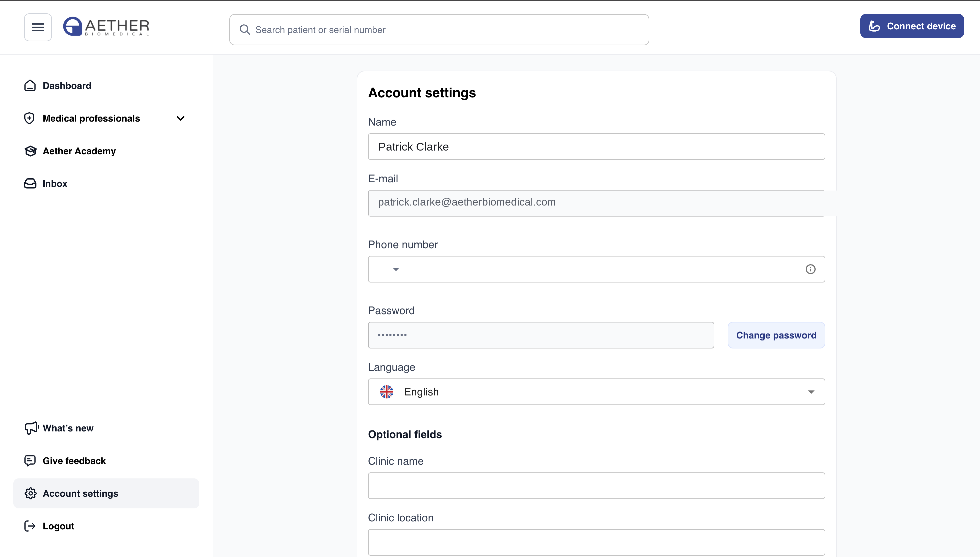Click the Optional fields heading

(x=405, y=435)
